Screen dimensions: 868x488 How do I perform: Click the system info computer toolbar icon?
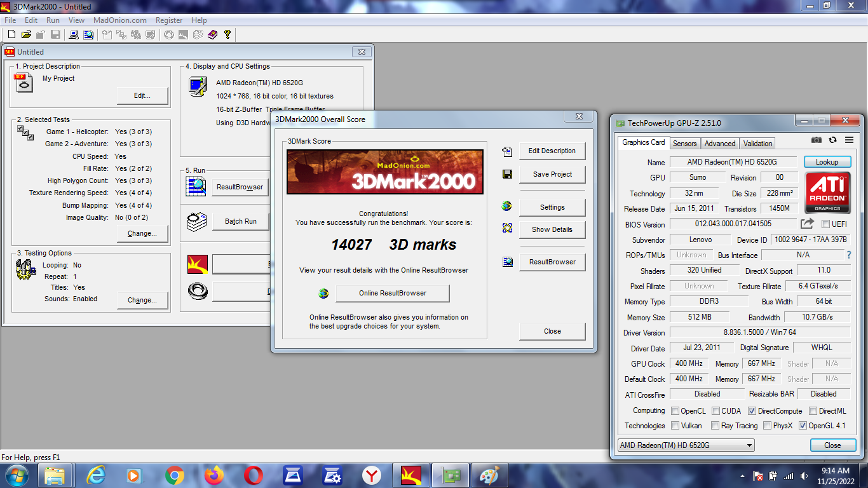(74, 34)
